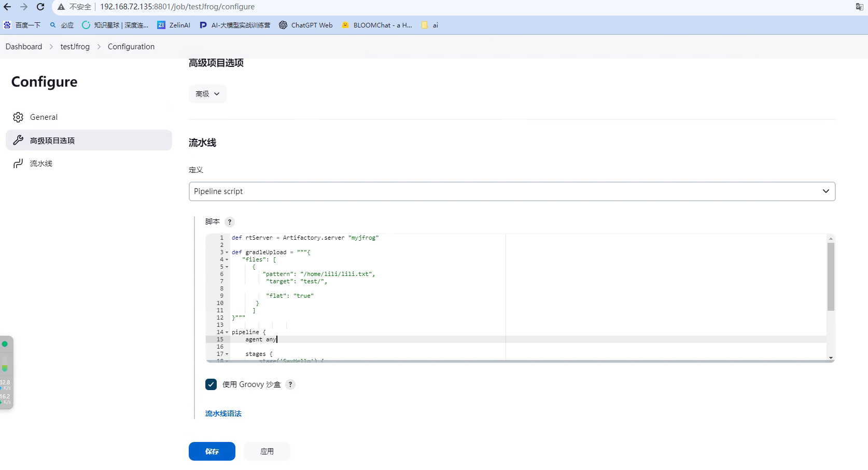Collapse the gradleUpload block at line 3

[x=226, y=252]
